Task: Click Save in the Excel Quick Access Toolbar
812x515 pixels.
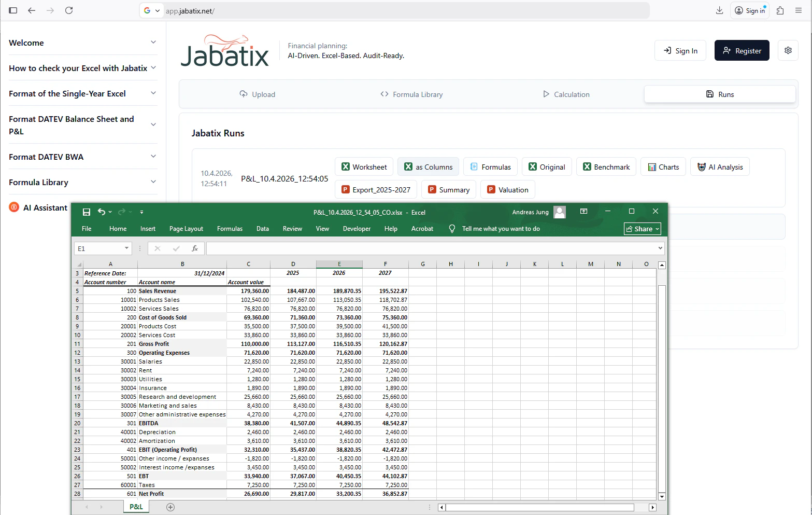Action: 87,212
